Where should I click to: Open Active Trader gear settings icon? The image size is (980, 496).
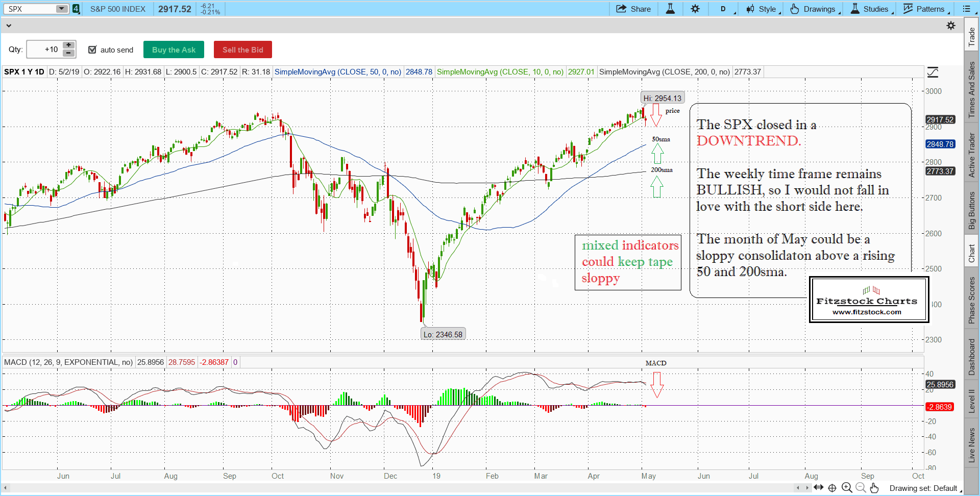click(950, 26)
